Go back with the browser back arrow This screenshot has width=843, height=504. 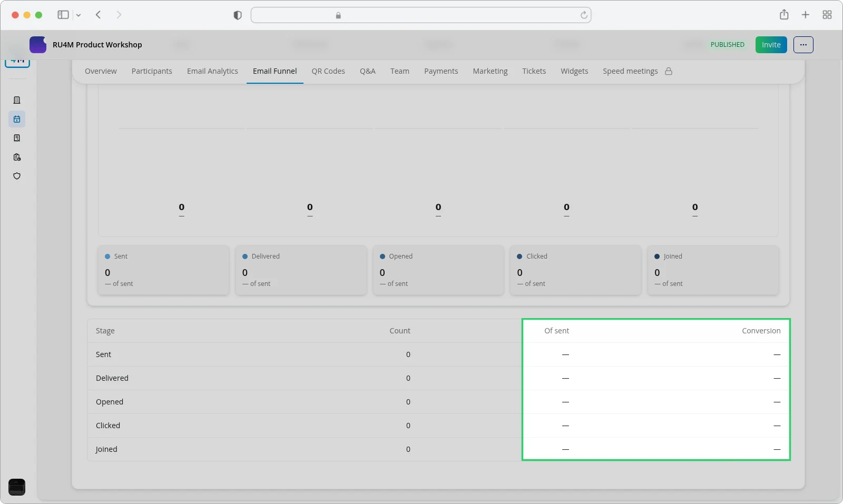[98, 15]
